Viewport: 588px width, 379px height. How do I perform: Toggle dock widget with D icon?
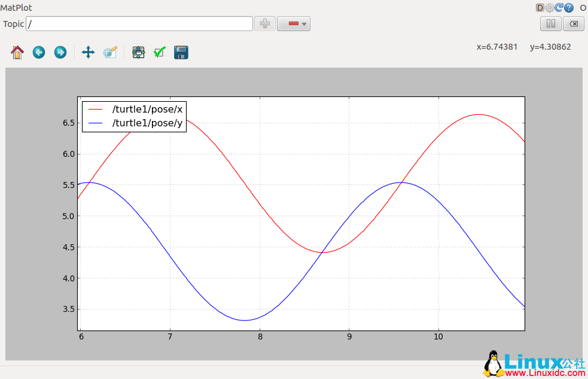tap(540, 8)
